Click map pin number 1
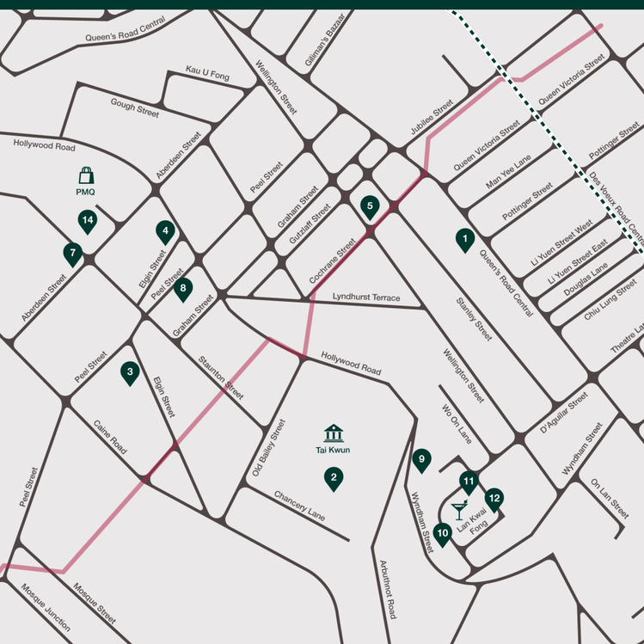 464,239
